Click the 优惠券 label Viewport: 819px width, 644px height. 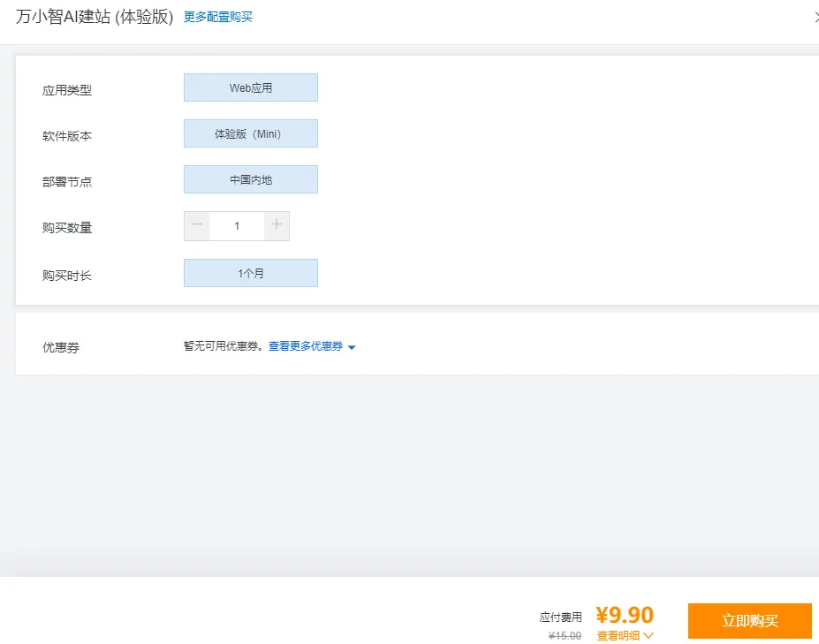(x=61, y=348)
